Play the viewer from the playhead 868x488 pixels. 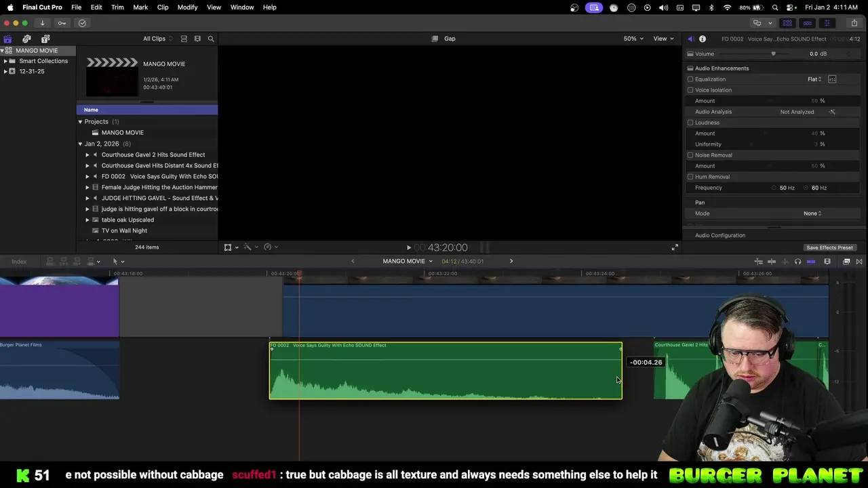(x=408, y=248)
